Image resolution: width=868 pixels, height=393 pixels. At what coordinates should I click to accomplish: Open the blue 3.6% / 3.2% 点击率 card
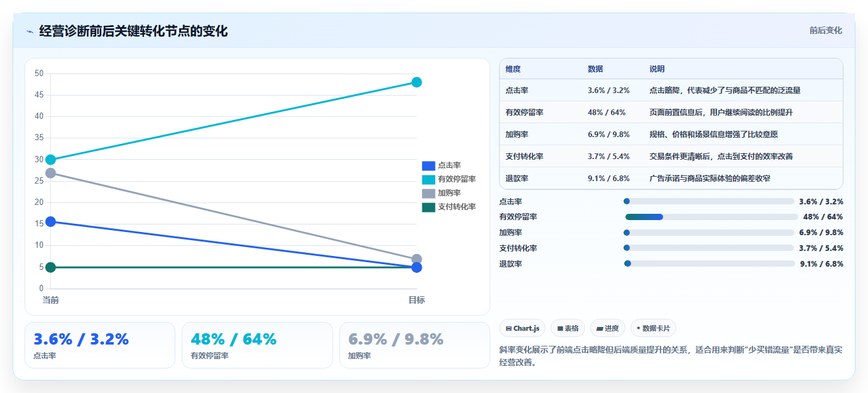[x=100, y=345]
